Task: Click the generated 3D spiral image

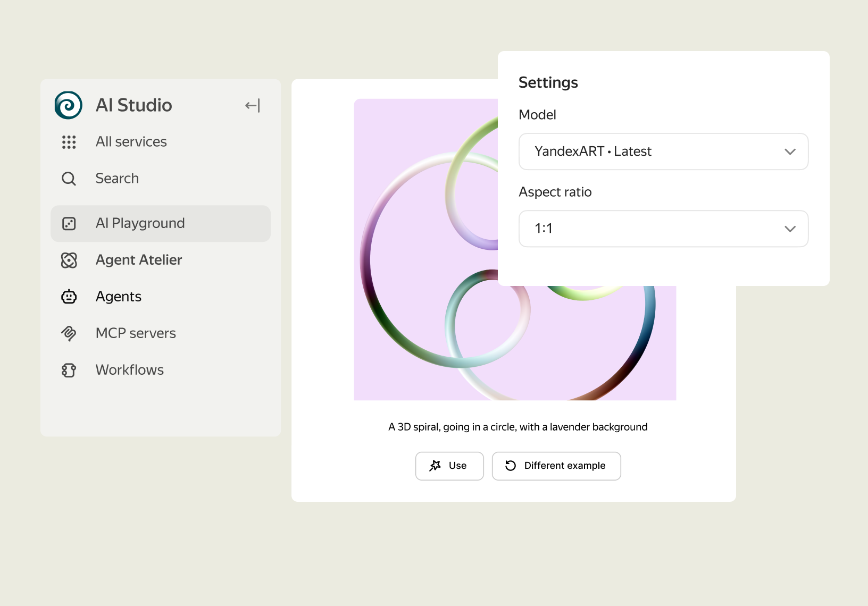Action: pos(425,319)
